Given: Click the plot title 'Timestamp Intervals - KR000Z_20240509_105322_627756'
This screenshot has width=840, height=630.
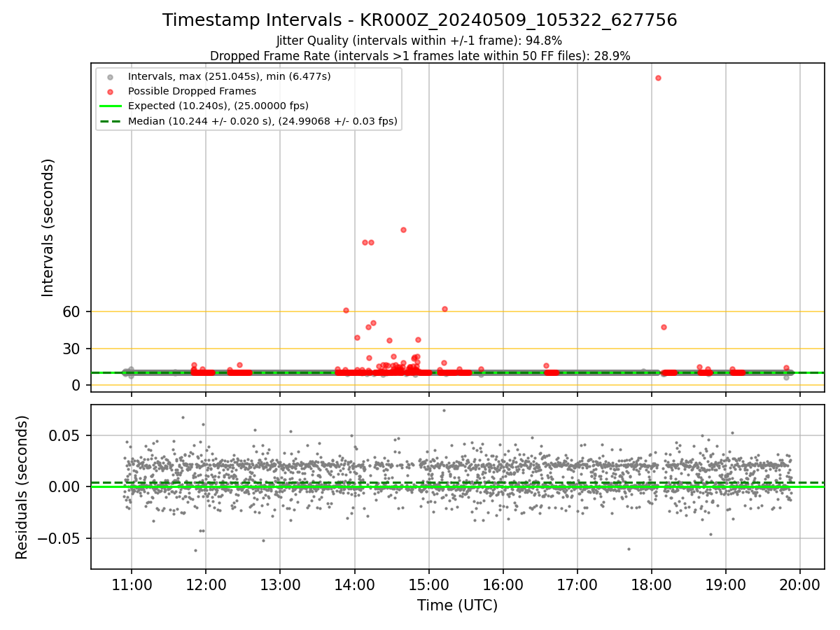Looking at the screenshot, I should pyautogui.click(x=420, y=20).
